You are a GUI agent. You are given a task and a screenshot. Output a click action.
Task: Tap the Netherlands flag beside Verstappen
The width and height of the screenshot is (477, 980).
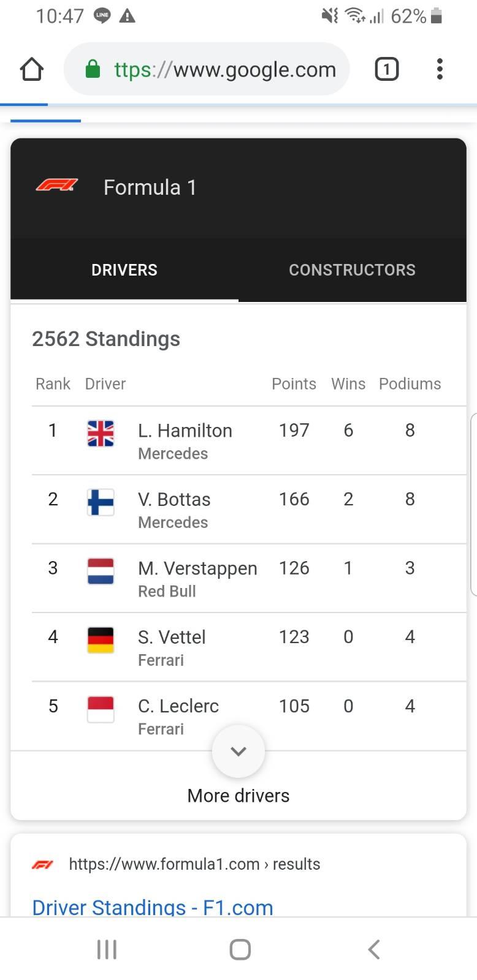click(101, 571)
